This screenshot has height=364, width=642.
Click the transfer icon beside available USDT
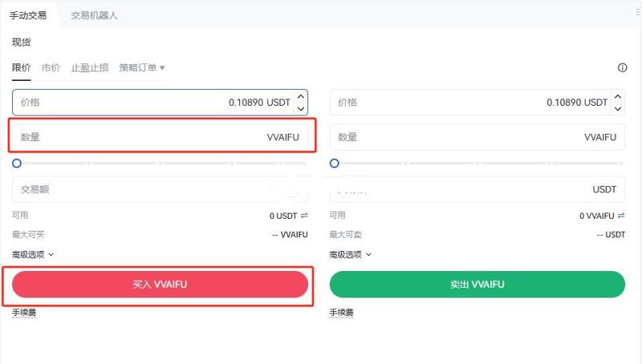(304, 216)
